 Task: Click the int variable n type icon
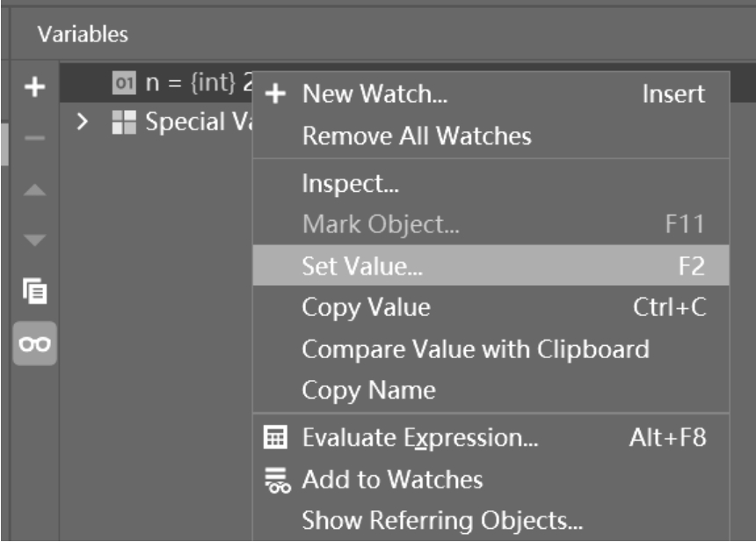pyautogui.click(x=122, y=84)
